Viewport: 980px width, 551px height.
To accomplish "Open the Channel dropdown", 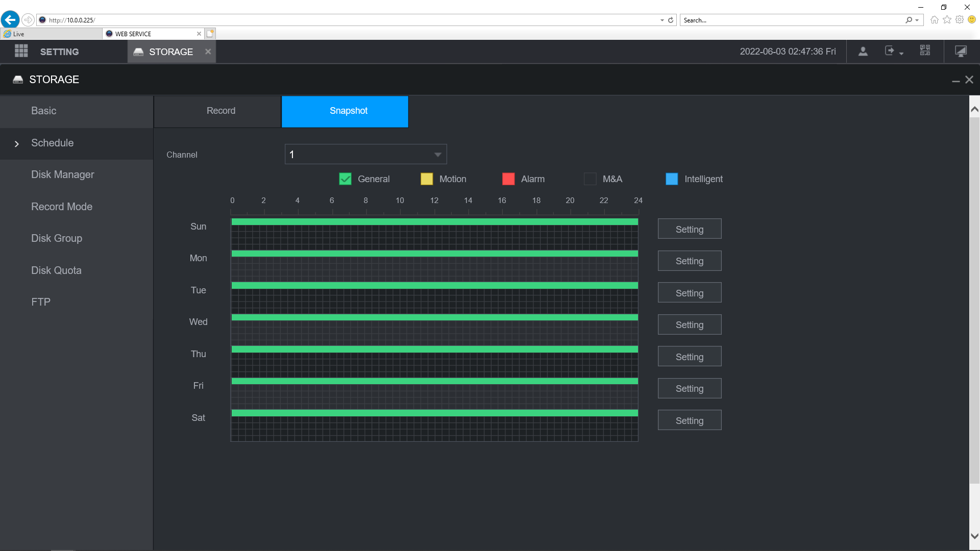I will click(365, 154).
